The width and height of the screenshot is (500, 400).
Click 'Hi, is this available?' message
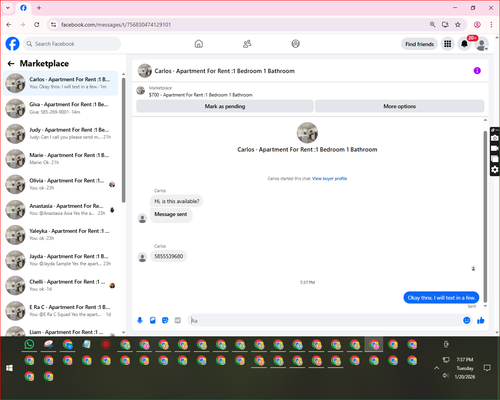tap(177, 201)
